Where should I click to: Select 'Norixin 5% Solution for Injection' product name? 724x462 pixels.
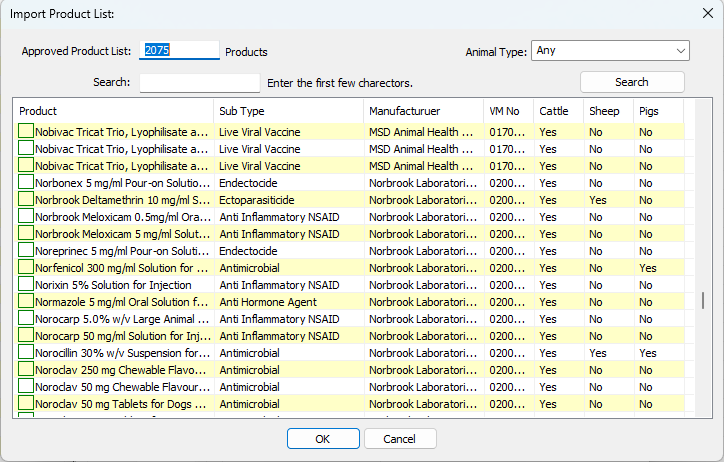tap(113, 285)
